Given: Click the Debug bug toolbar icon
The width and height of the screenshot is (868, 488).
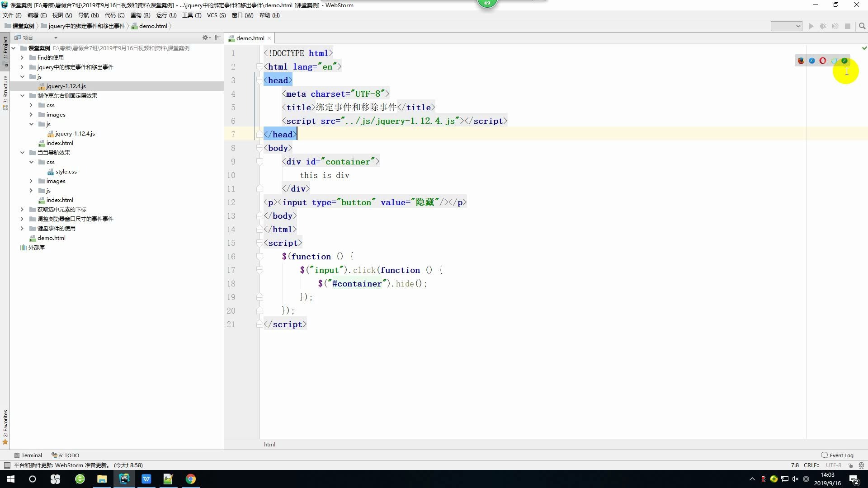Looking at the screenshot, I should 823,26.
